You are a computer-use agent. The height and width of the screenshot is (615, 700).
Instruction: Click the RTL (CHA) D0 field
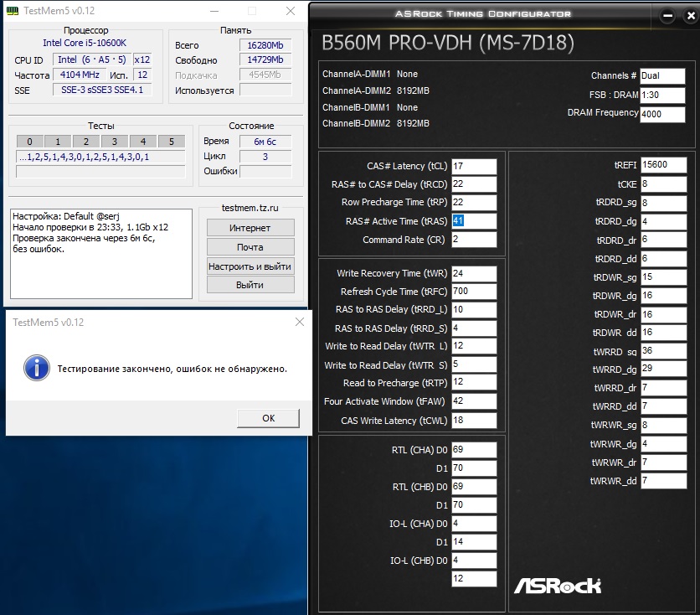474,450
